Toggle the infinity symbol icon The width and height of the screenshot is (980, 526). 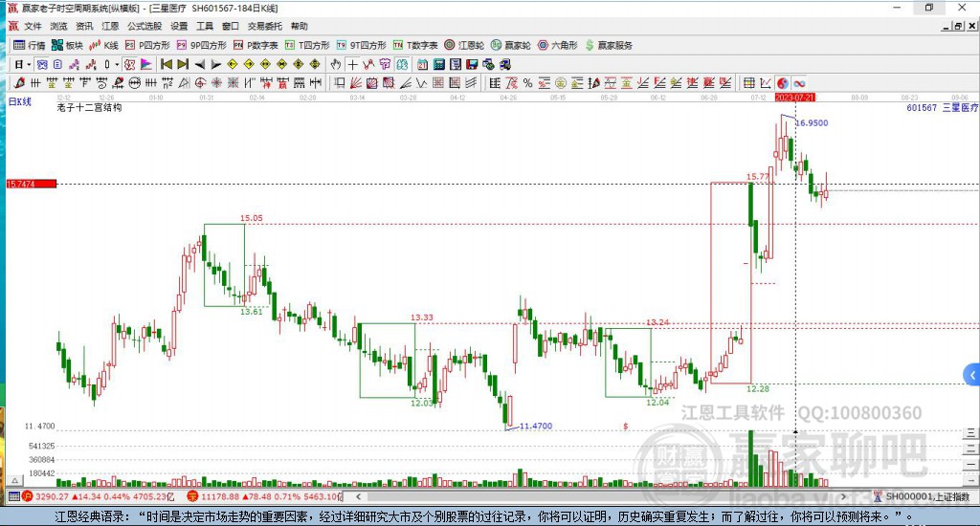tap(799, 83)
